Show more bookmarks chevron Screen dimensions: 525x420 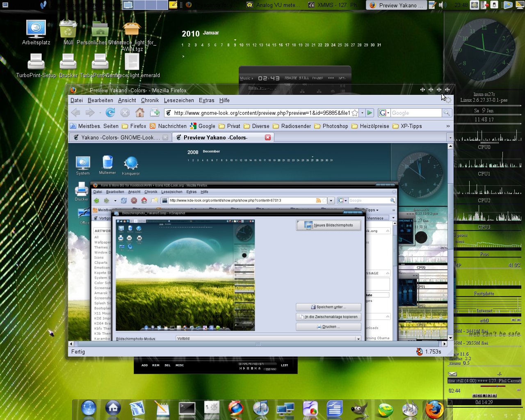(x=448, y=126)
